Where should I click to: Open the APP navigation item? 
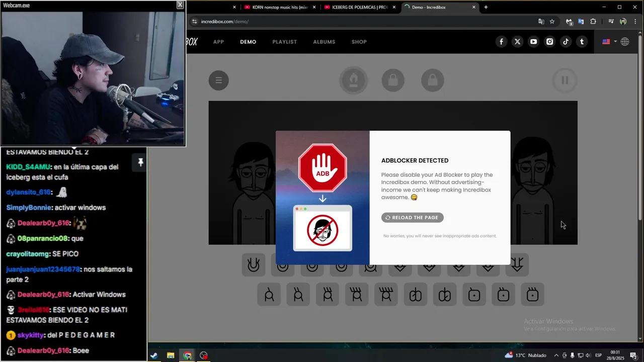point(218,42)
